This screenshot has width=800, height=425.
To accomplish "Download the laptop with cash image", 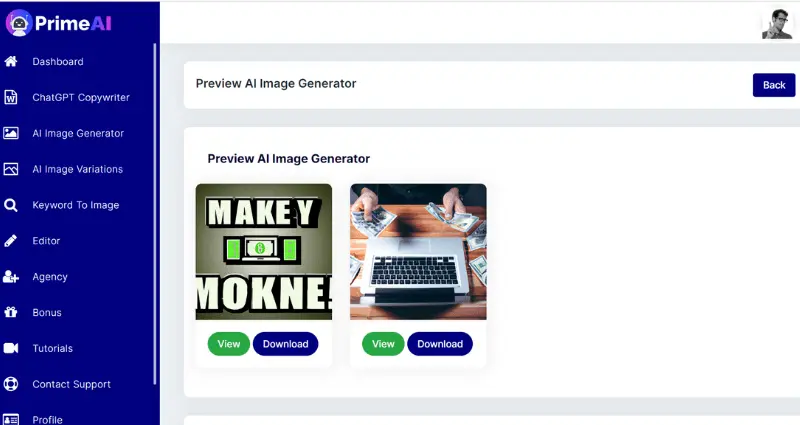I will [x=440, y=344].
